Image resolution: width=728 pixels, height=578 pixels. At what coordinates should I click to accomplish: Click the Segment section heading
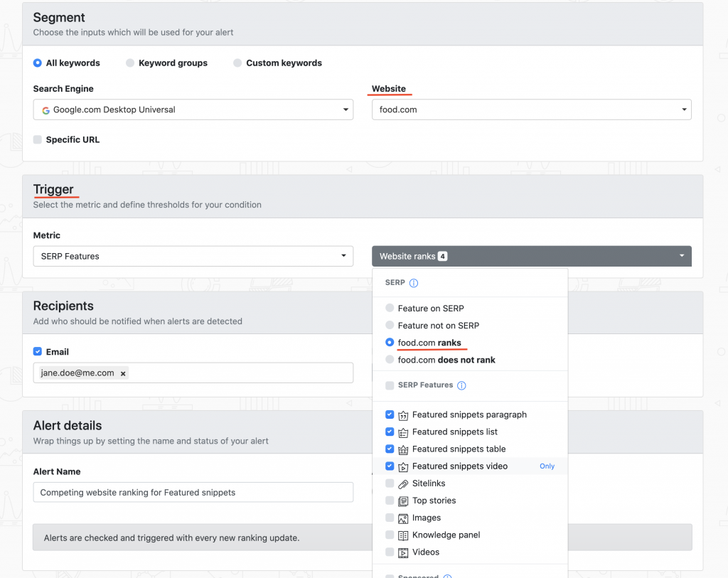click(x=59, y=18)
